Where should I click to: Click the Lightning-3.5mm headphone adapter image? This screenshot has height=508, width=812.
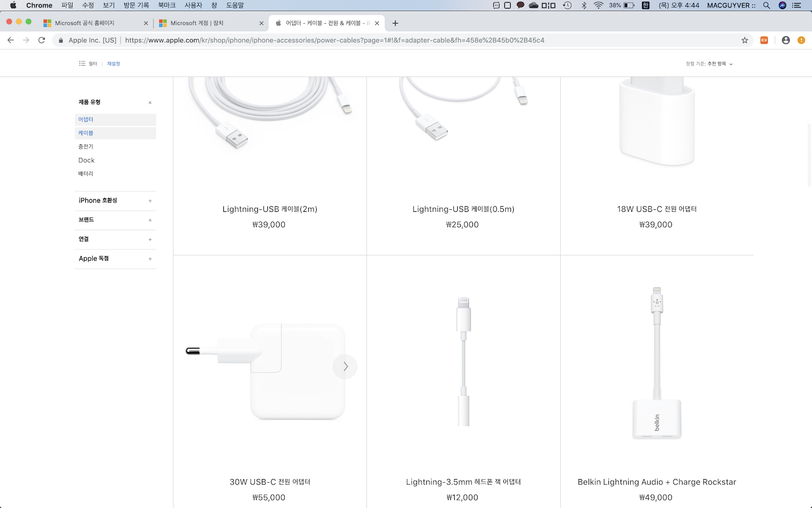point(463,362)
